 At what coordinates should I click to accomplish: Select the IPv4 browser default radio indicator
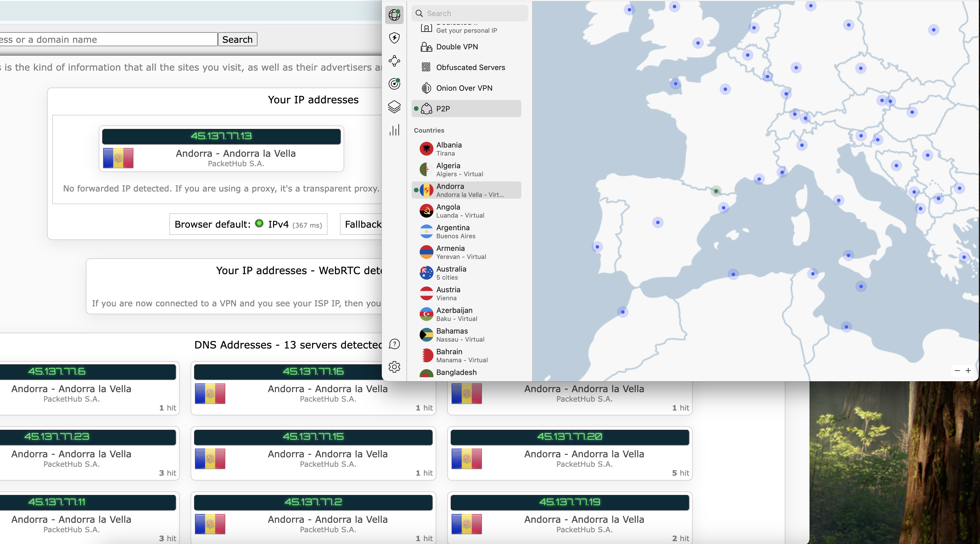(x=260, y=224)
